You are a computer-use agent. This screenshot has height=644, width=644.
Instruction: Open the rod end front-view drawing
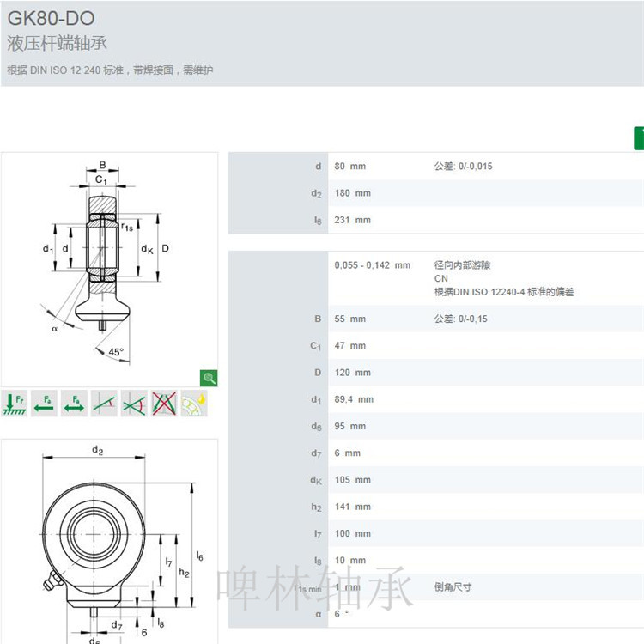point(109,541)
